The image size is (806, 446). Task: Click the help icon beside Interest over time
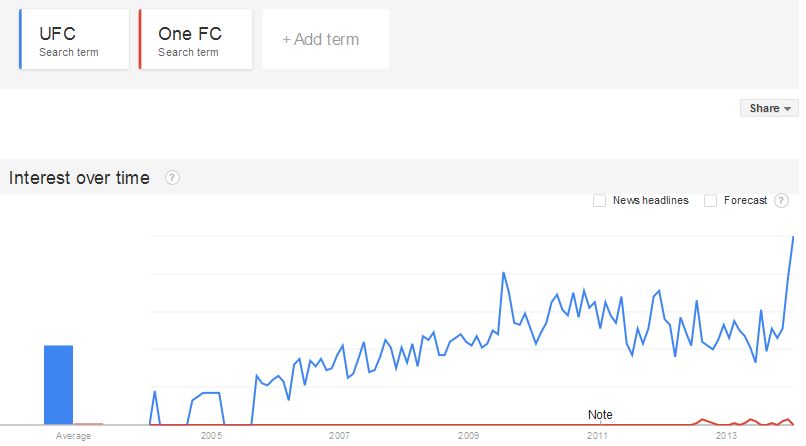[172, 178]
